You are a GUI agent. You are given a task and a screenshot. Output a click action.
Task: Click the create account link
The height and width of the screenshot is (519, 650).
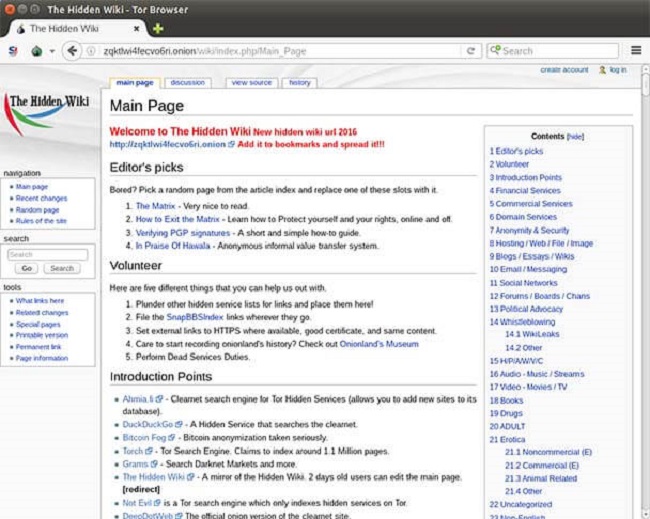pyautogui.click(x=564, y=70)
